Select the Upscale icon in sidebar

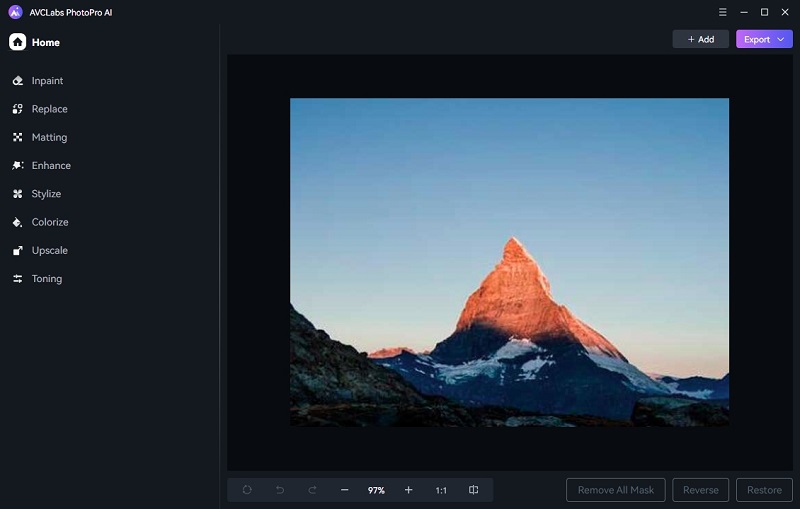(x=18, y=250)
